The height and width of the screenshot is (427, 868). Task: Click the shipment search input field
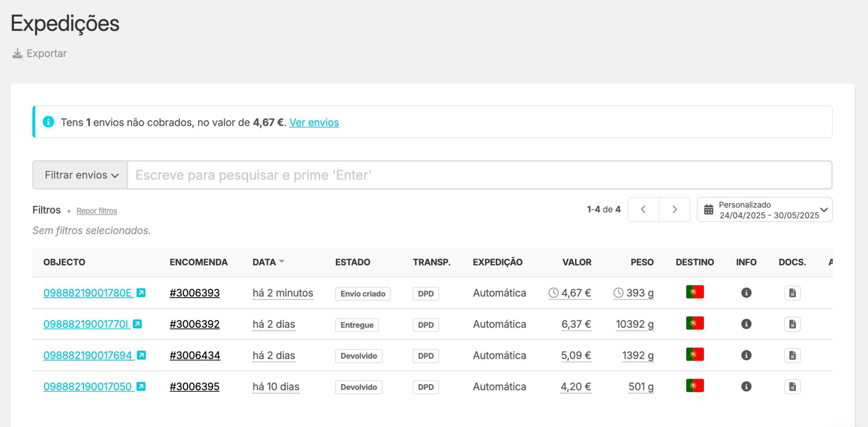click(x=479, y=175)
